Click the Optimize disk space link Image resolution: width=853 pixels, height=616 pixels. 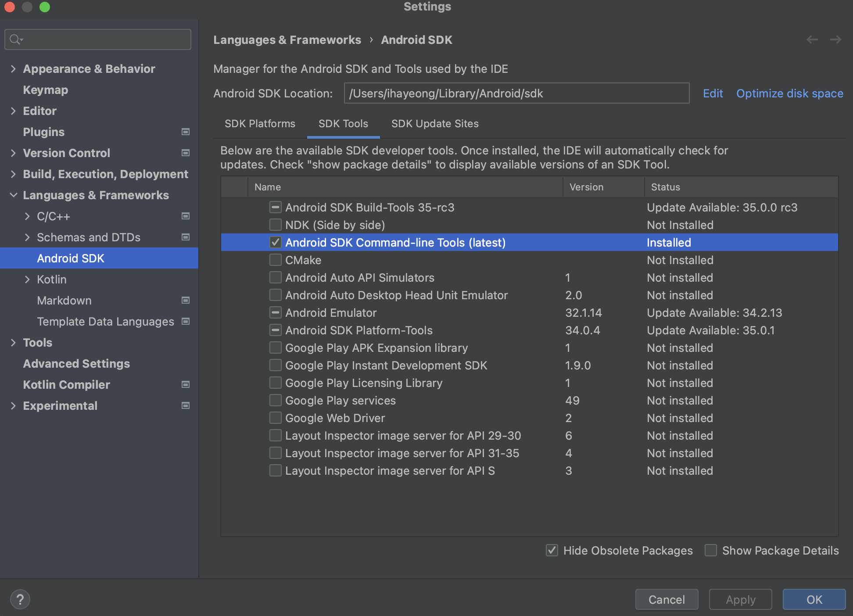click(789, 93)
